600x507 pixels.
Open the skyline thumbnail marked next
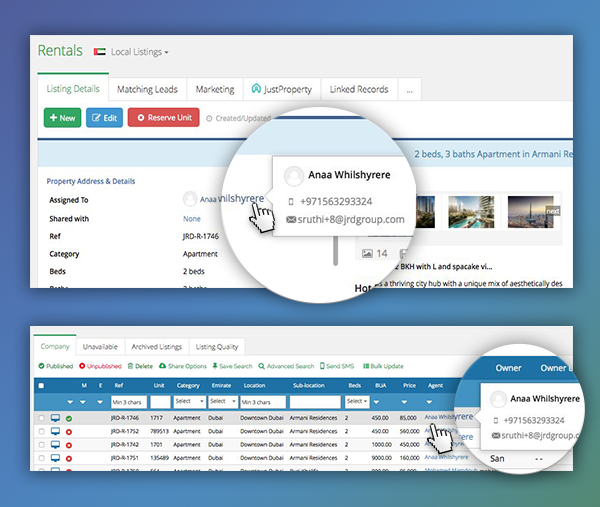(531, 212)
